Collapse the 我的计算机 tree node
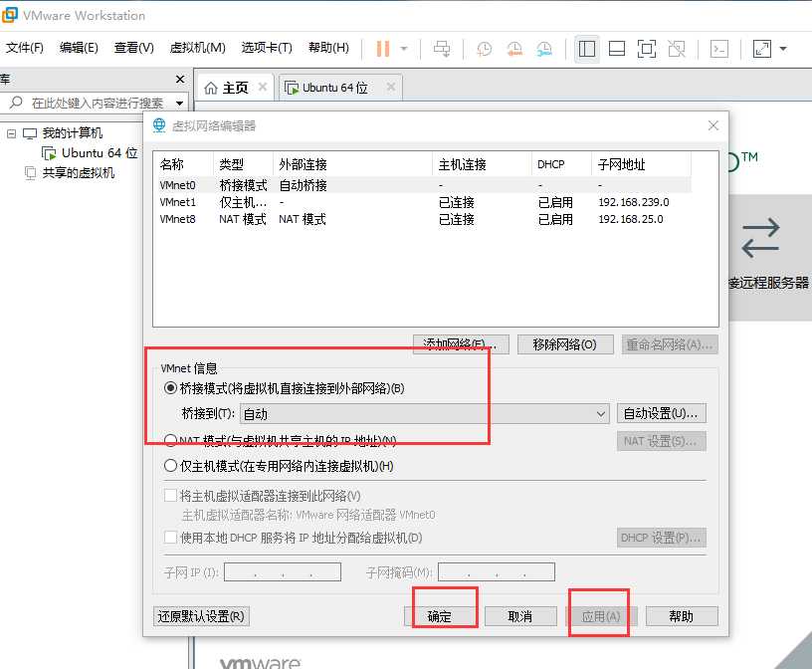812x669 pixels. 11,133
